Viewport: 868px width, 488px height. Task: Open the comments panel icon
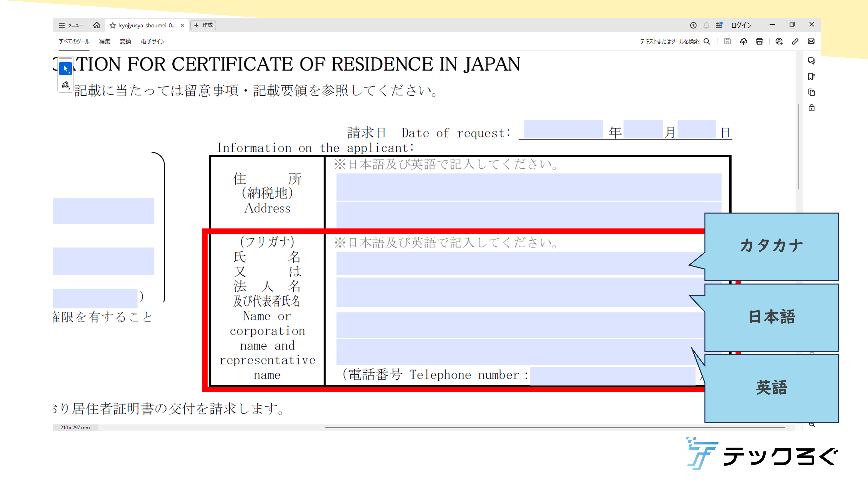811,61
